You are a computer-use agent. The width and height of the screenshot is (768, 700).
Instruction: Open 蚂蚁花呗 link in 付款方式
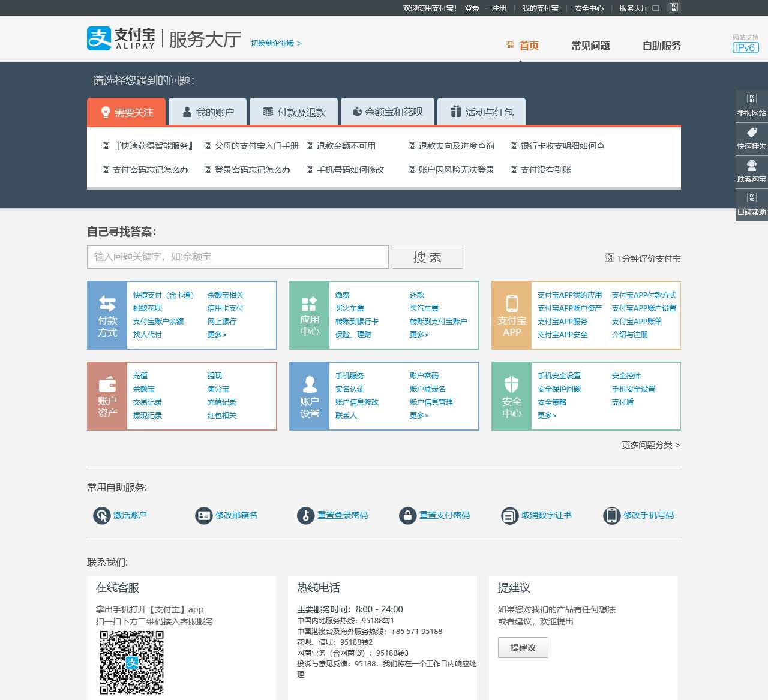pos(148,308)
